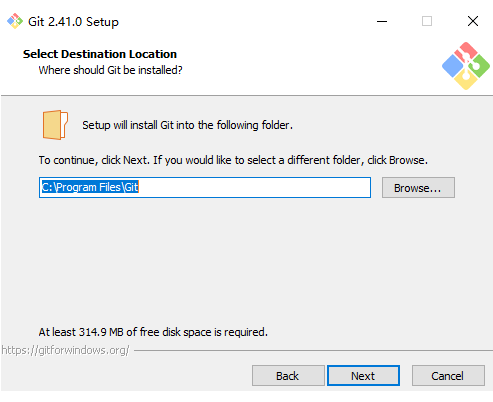
Task: Click the disabled maximize window button
Action: (427, 21)
